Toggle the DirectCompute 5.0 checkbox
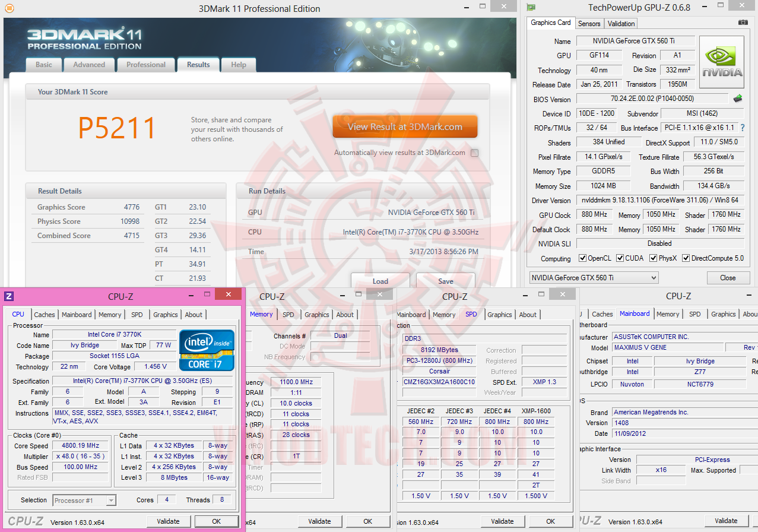Viewport: 758px width, 532px height. (686, 258)
